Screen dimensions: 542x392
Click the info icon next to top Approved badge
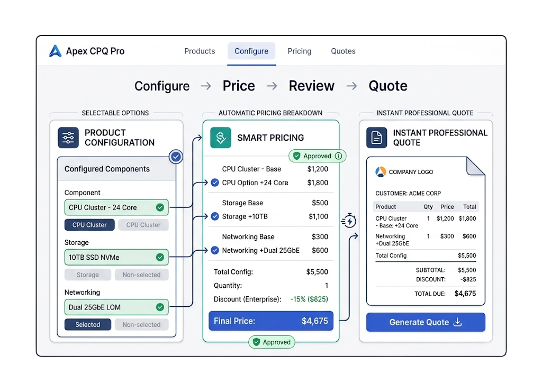point(339,156)
